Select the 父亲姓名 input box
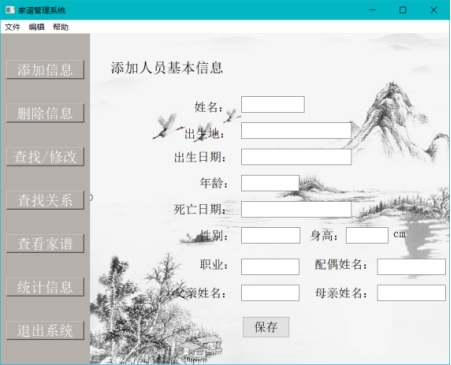 point(270,293)
